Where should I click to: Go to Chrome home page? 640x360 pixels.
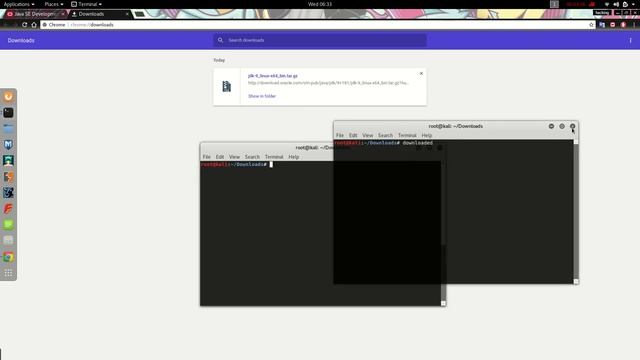tap(34, 25)
